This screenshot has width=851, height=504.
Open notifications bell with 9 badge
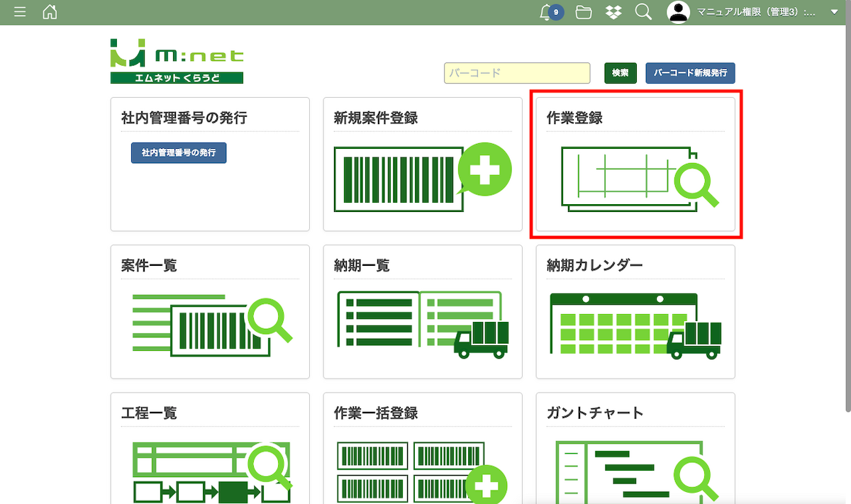pos(547,12)
